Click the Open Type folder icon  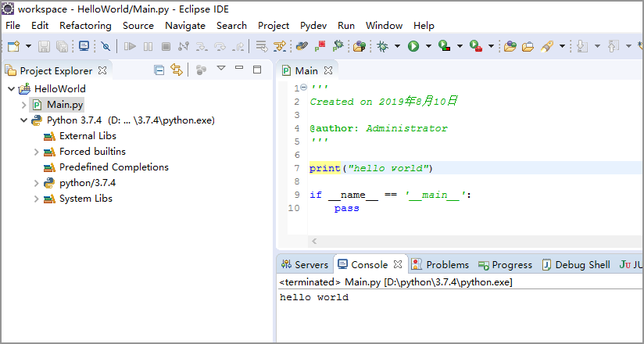(510, 46)
